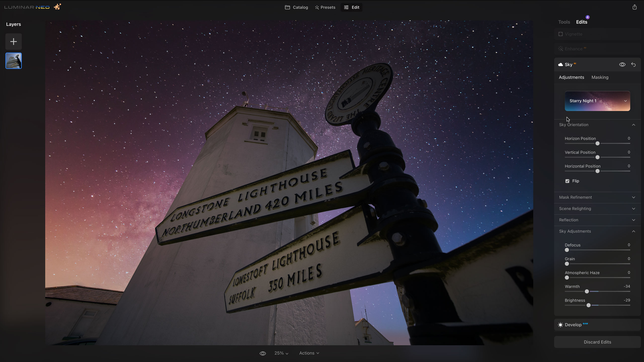Click the Develop sun icon
Screen dimensions: 644x362
coord(560,325)
